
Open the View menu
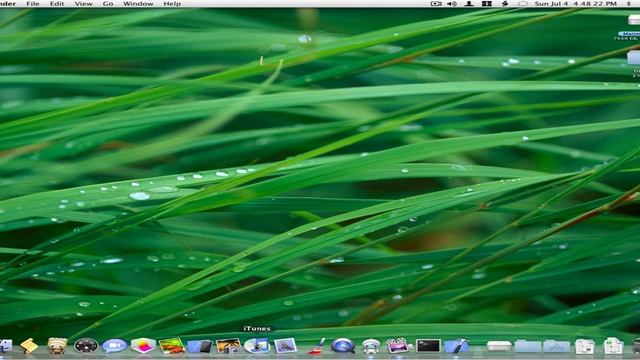83,4
